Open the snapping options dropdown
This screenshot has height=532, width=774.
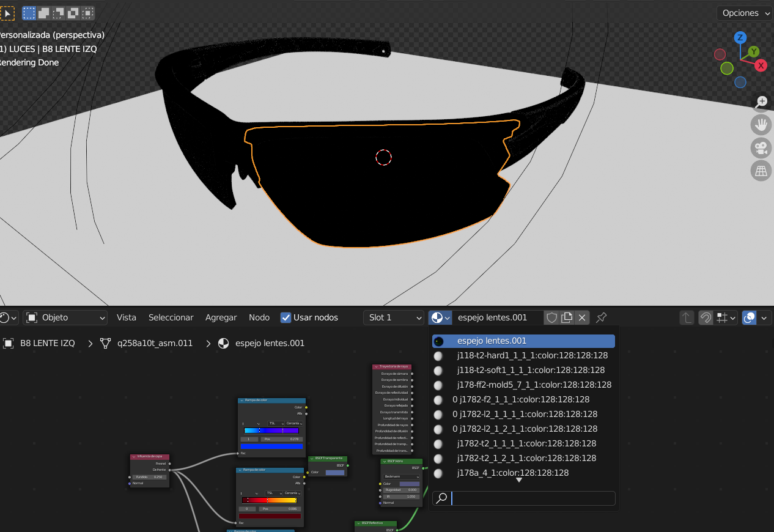726,317
